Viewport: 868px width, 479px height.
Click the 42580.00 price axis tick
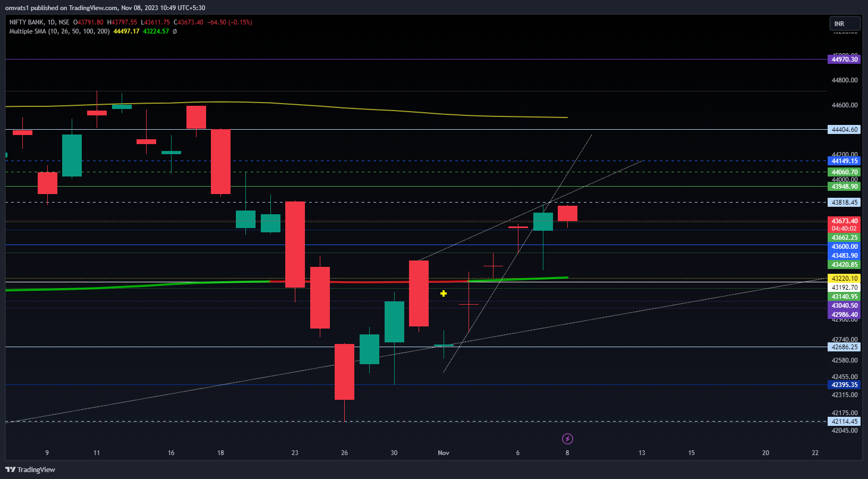[845, 360]
